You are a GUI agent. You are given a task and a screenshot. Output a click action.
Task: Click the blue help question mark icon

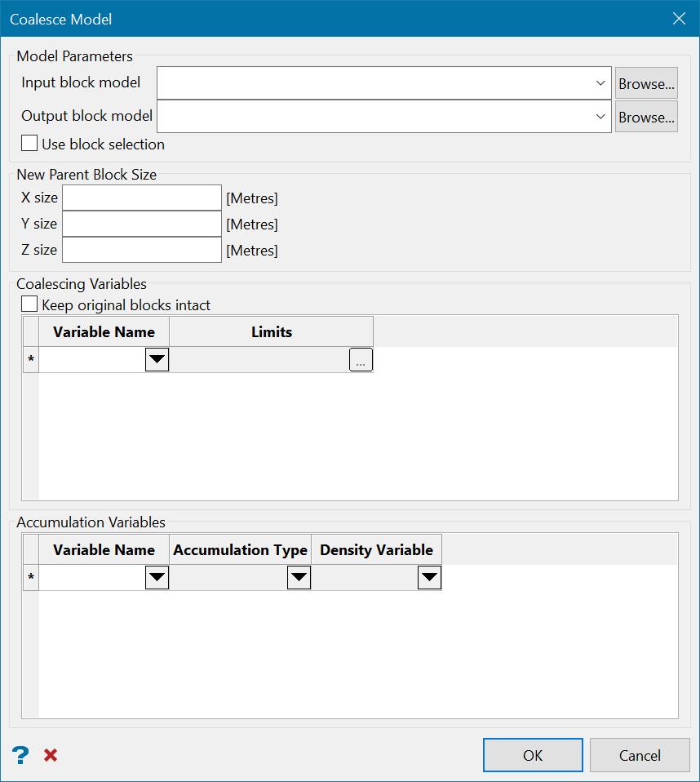(20, 755)
